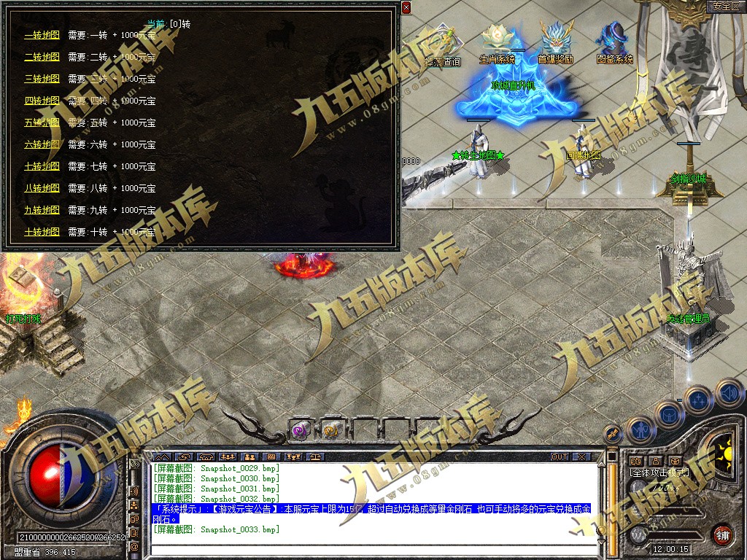This screenshot has width=747, height=560.
Task: Click the scales-shaped eighth chat toolbar icon
Action: coord(315,456)
